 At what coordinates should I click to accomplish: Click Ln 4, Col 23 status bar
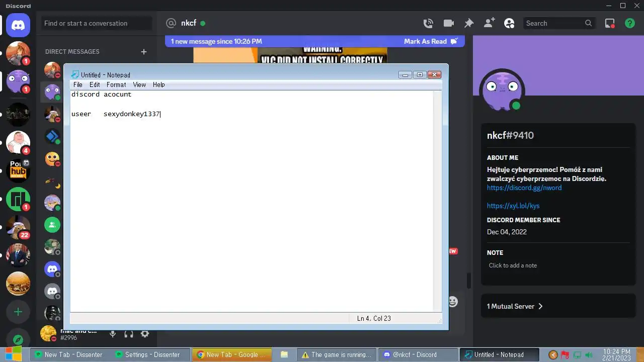pyautogui.click(x=374, y=318)
